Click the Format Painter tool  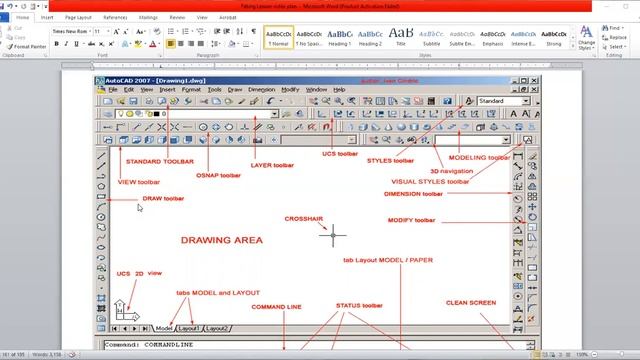27,47
